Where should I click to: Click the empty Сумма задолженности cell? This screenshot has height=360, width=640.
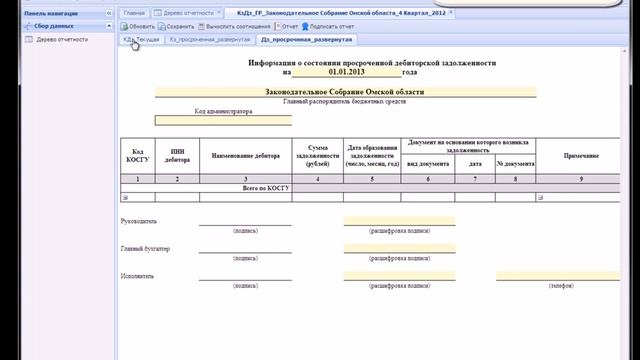318,198
